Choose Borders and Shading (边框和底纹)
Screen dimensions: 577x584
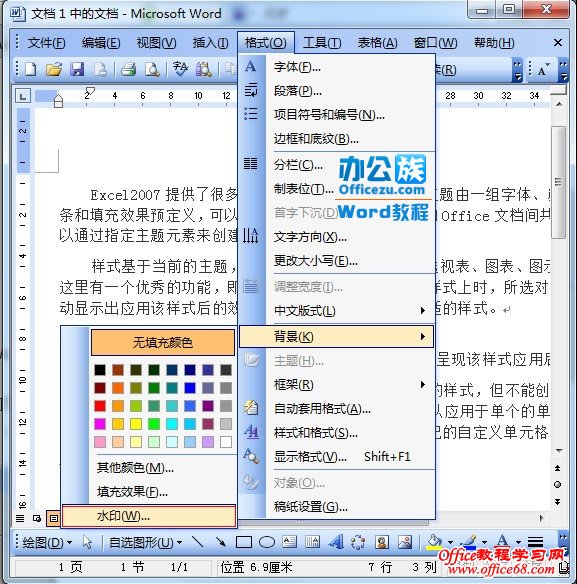click(337, 139)
